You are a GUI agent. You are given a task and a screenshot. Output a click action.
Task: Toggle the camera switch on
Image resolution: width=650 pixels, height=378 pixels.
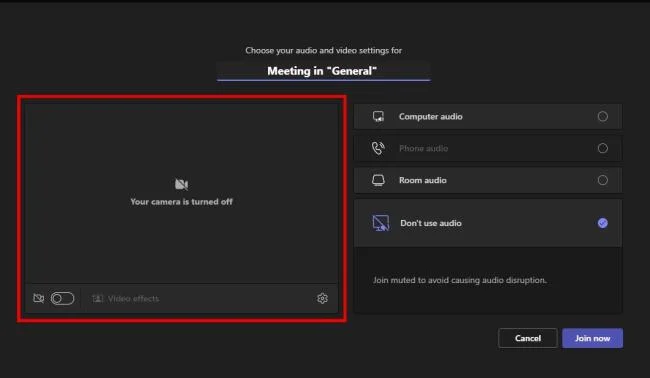63,298
